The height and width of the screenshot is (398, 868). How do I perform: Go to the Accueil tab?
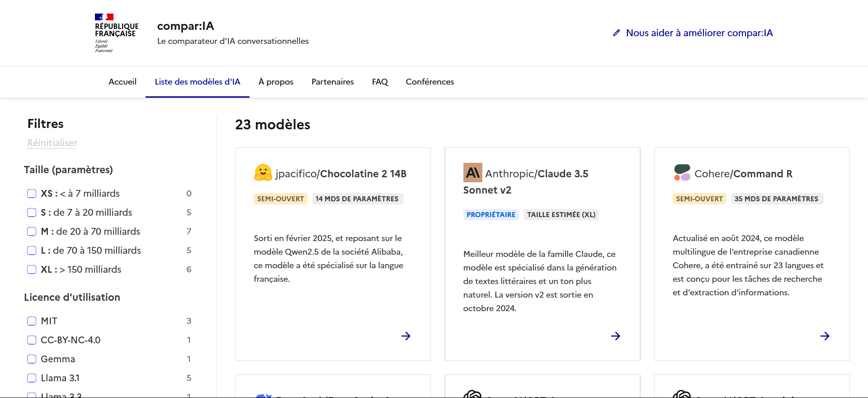click(x=123, y=82)
